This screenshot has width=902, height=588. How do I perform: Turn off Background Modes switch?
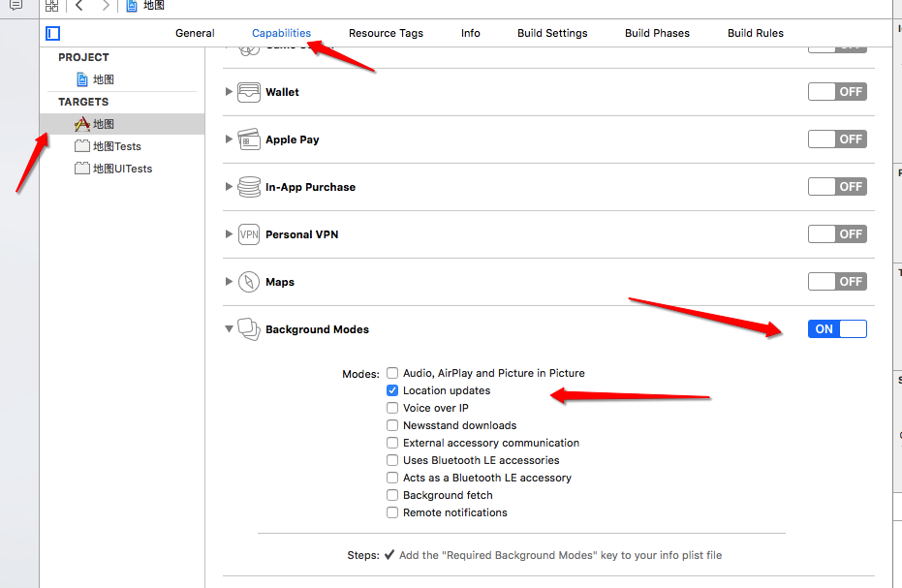(837, 329)
